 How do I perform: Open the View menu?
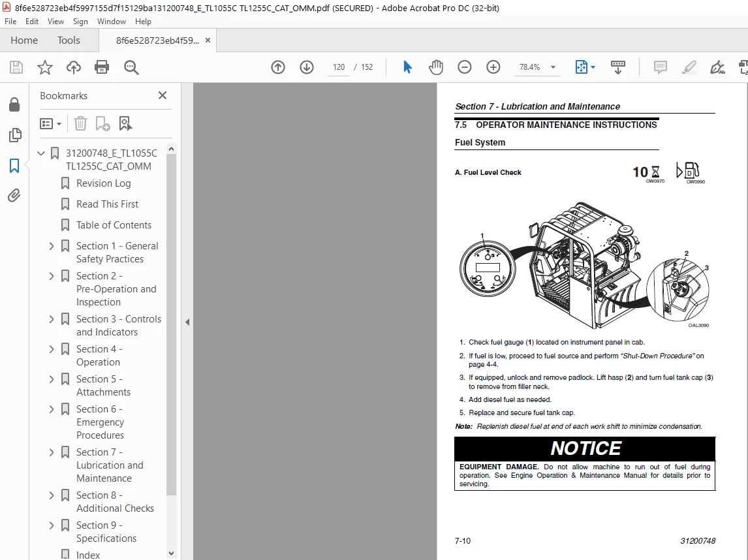[x=56, y=22]
